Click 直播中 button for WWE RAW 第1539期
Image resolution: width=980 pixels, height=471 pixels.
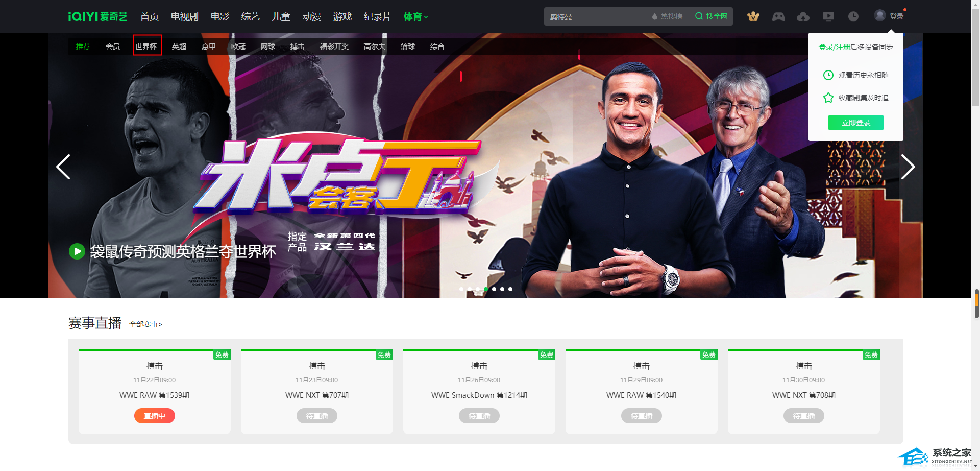(x=155, y=416)
